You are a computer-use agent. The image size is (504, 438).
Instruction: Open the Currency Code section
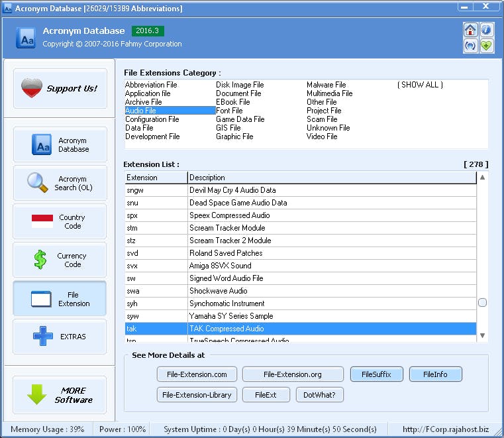click(60, 260)
